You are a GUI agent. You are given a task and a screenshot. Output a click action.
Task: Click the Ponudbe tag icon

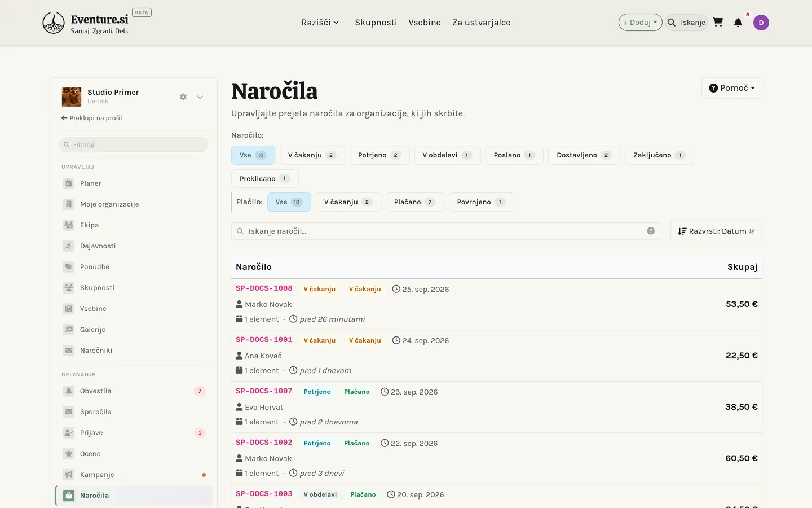[x=69, y=267]
